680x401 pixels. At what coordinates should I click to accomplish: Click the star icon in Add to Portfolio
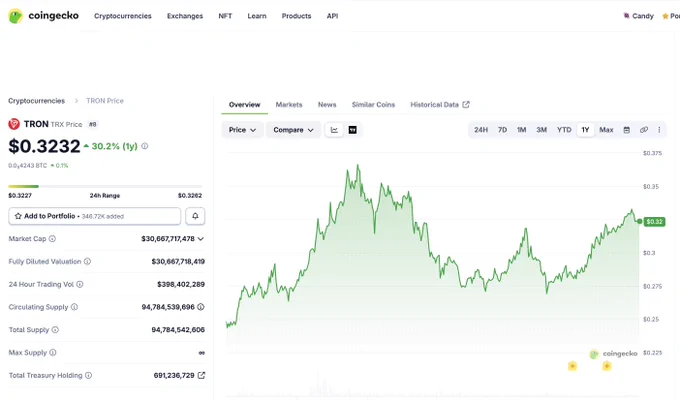click(18, 216)
